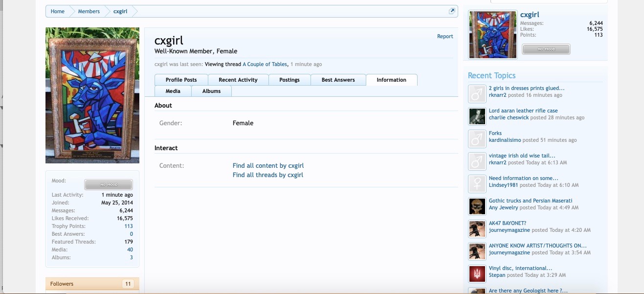This screenshot has height=294, width=644.
Task: Open topic Need information on some
Action: point(524,178)
